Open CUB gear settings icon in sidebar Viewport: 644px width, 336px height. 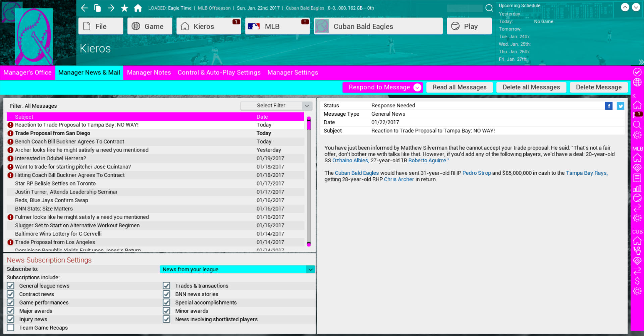637,291
